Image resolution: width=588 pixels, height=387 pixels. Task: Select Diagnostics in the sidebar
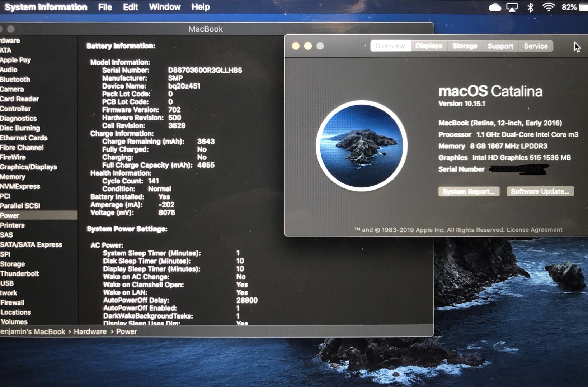(x=18, y=118)
